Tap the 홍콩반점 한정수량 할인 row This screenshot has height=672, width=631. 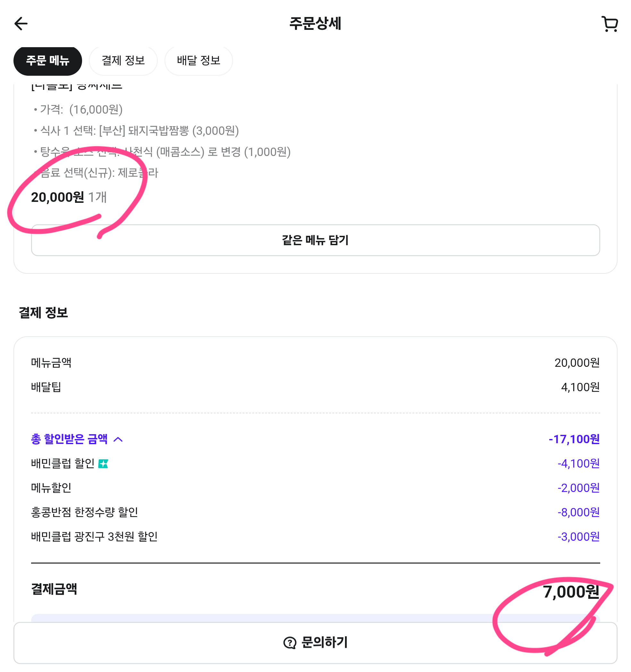315,513
